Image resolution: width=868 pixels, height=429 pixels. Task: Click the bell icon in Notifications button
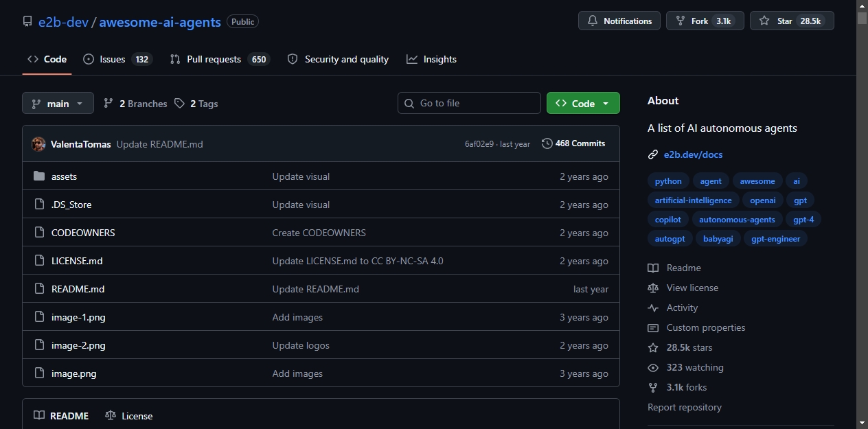click(593, 21)
